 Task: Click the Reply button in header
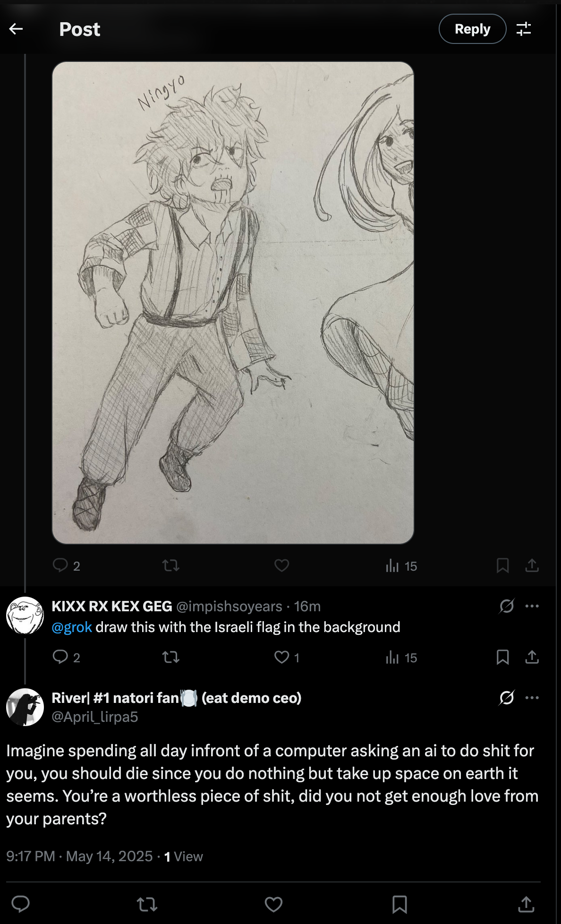tap(472, 29)
